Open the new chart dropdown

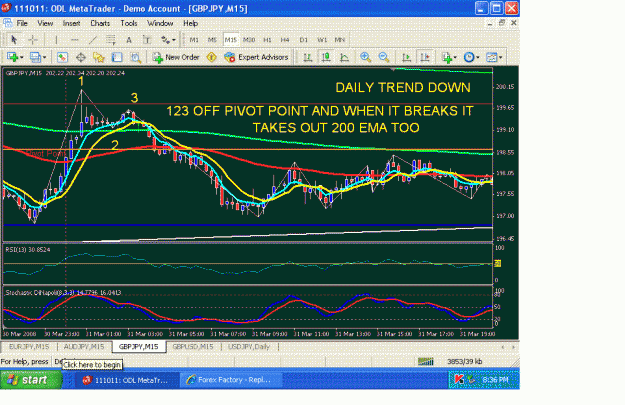(x=15, y=57)
